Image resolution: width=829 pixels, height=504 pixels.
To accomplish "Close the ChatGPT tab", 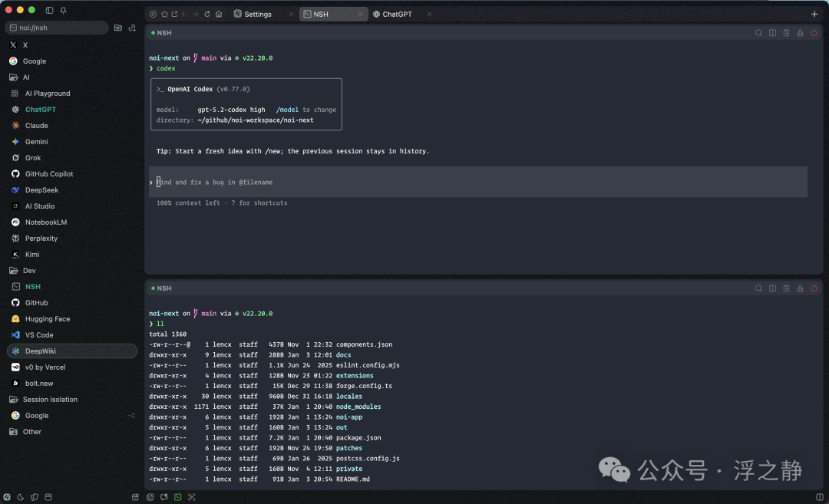I will 429,15.
